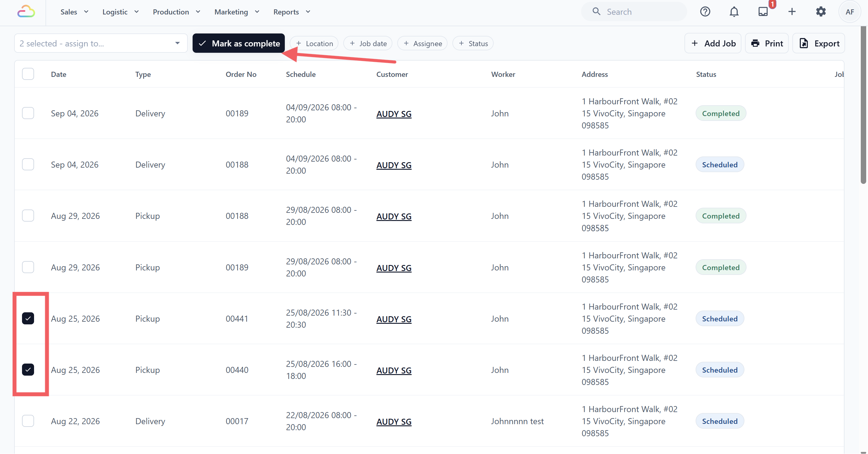Click the Customer column header
The width and height of the screenshot is (868, 454).
(x=392, y=74)
